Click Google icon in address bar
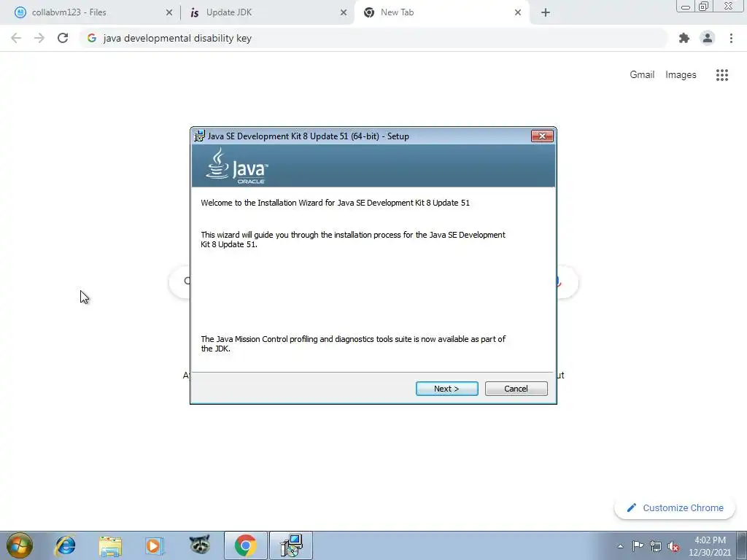 pos(92,38)
